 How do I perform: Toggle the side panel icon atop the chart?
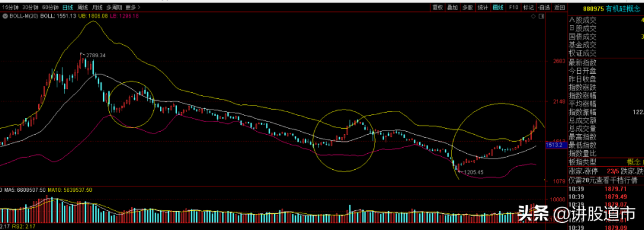541,16
